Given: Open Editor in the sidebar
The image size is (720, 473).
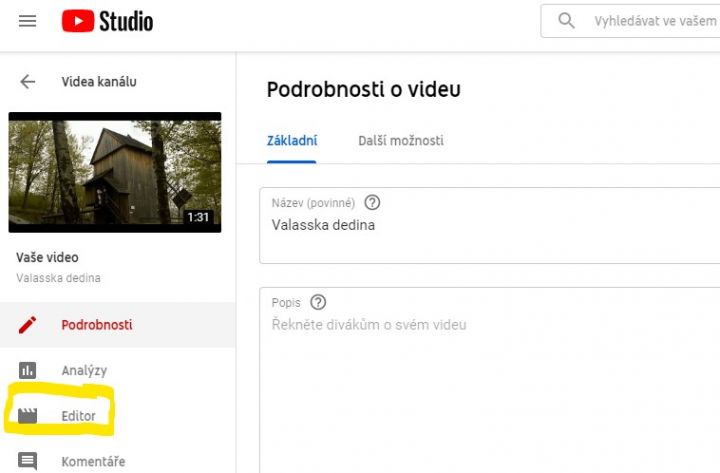Looking at the screenshot, I should [x=79, y=416].
